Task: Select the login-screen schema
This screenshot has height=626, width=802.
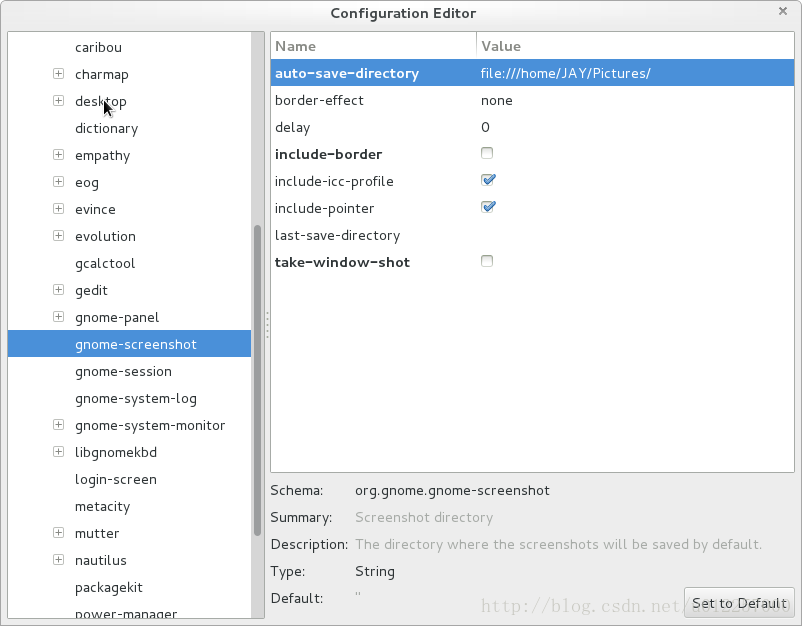Action: (116, 480)
